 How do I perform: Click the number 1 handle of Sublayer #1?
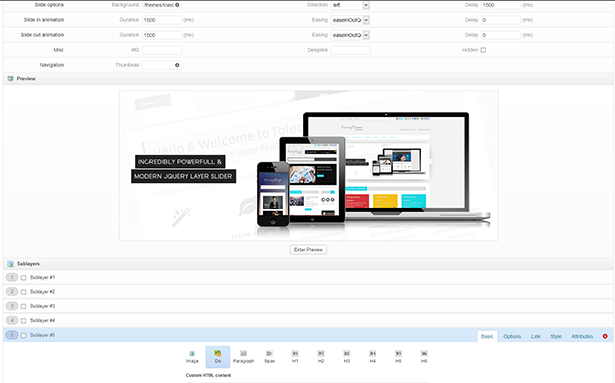point(12,277)
